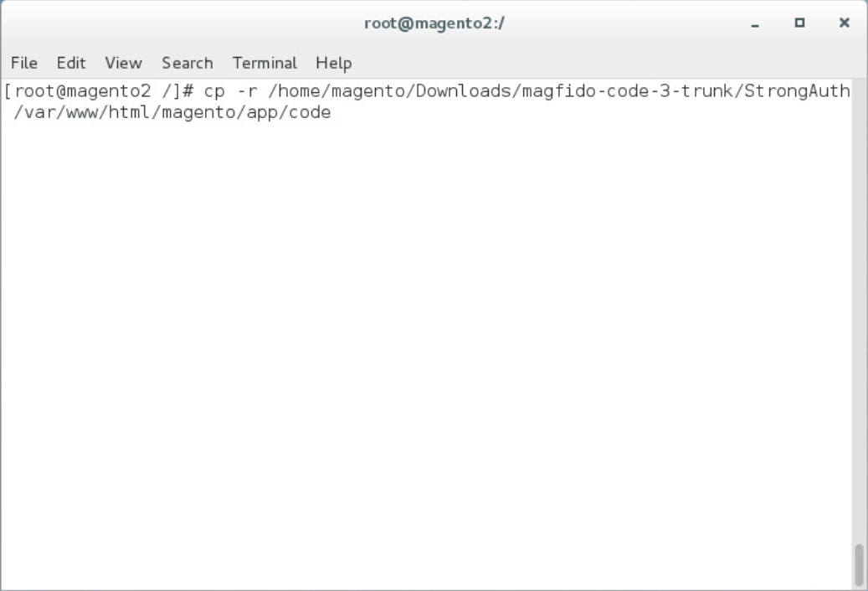This screenshot has height=591, width=868.
Task: Open the File menu
Action: click(x=24, y=63)
